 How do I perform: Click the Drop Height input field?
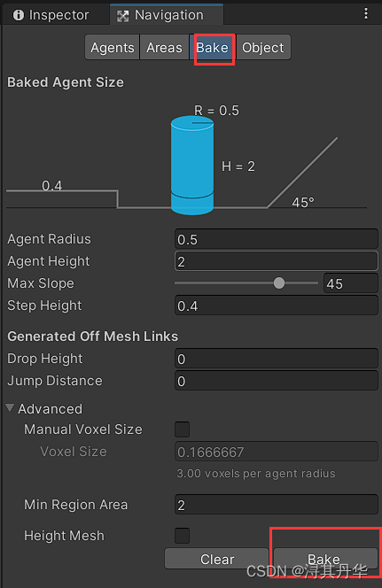tap(277, 359)
